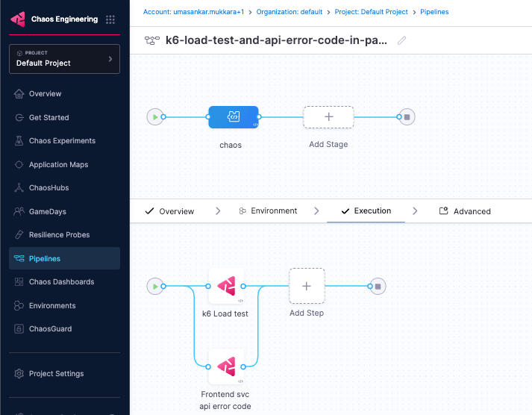Click the pipeline icon beside the title
The height and width of the screenshot is (415, 532).
(x=152, y=40)
